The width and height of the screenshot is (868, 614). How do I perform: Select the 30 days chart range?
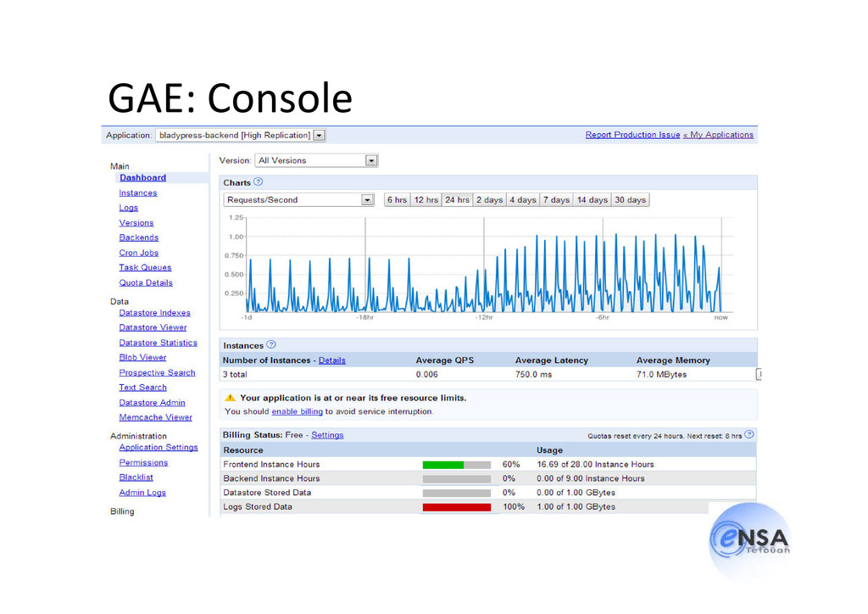point(630,200)
